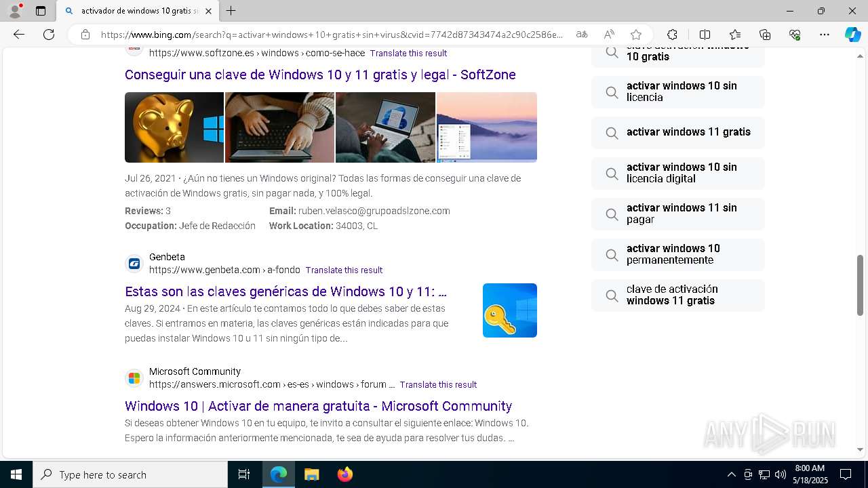The image size is (868, 488).
Task: Open File Explorer on taskbar
Action: pyautogui.click(x=311, y=474)
